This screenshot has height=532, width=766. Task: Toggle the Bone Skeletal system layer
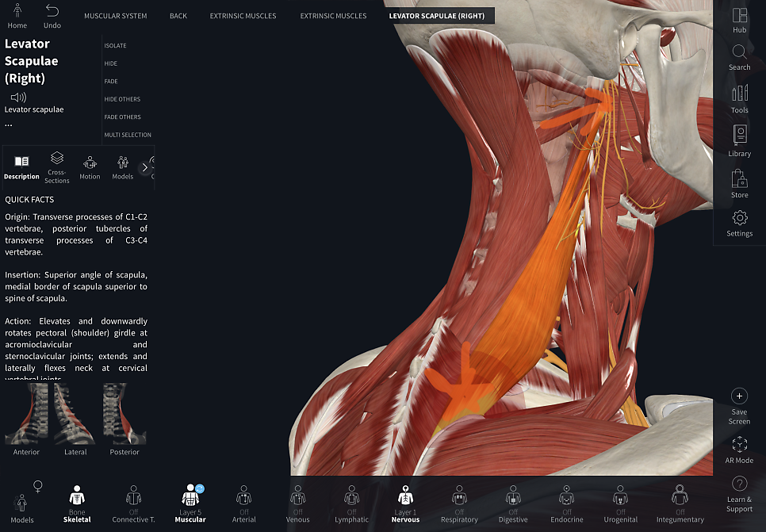tap(77, 503)
